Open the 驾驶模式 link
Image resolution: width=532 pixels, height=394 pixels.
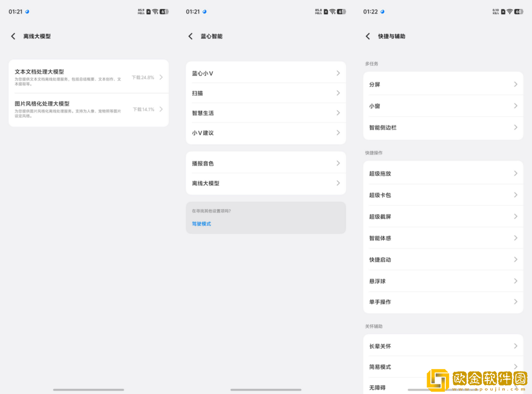click(201, 224)
